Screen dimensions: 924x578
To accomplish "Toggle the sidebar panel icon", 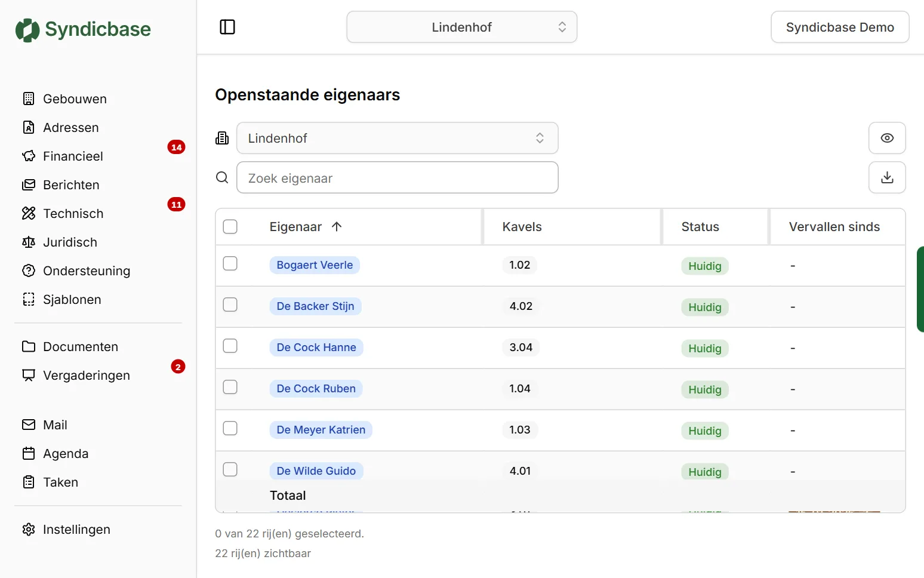I will (x=227, y=27).
